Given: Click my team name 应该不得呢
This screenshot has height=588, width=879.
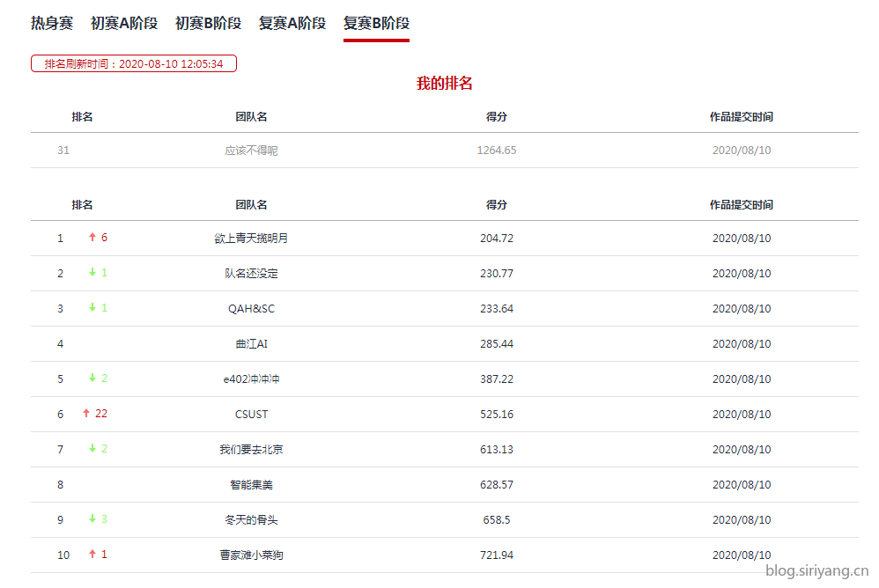Looking at the screenshot, I should pyautogui.click(x=251, y=151).
